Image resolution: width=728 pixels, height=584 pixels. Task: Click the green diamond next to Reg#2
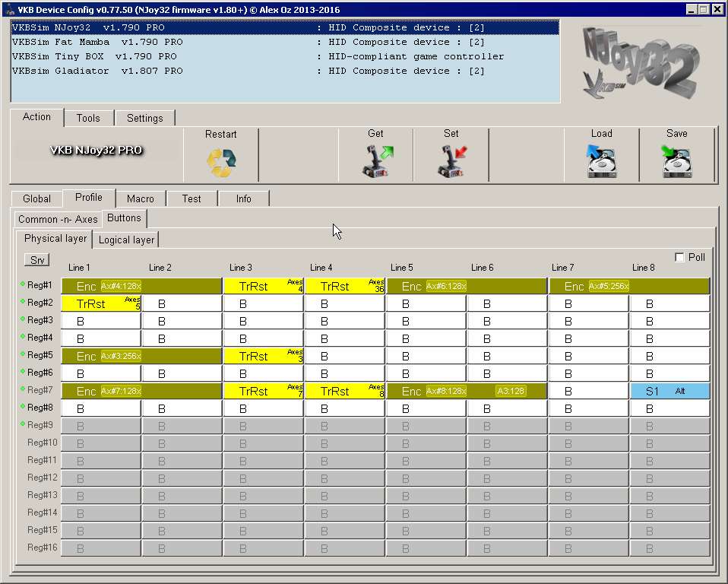click(x=22, y=302)
